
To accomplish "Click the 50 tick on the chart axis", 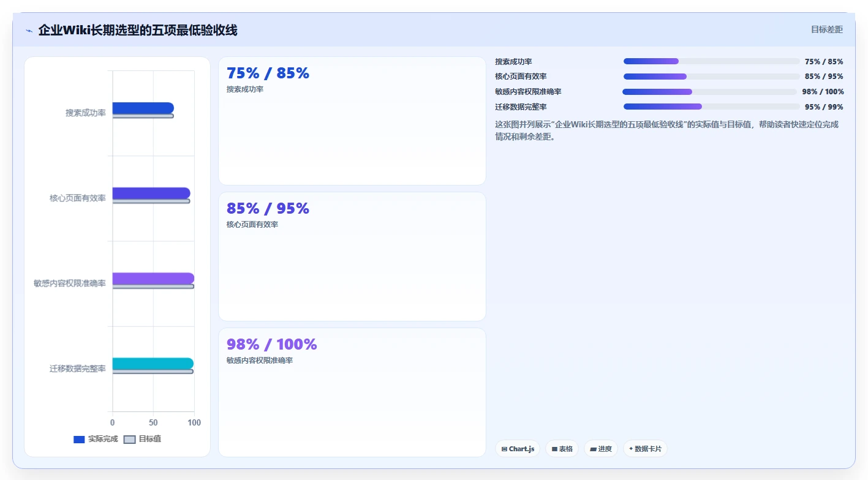I will pyautogui.click(x=153, y=422).
